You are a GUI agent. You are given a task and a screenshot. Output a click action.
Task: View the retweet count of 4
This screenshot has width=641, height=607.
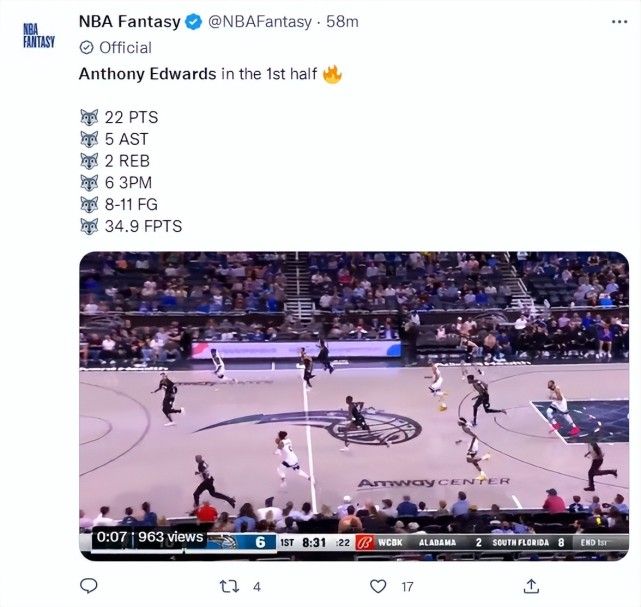click(x=256, y=587)
